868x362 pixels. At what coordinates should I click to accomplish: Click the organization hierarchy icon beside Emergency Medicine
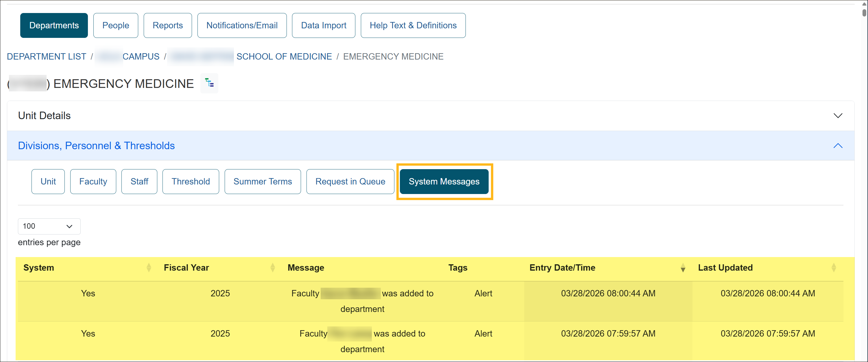click(x=209, y=83)
